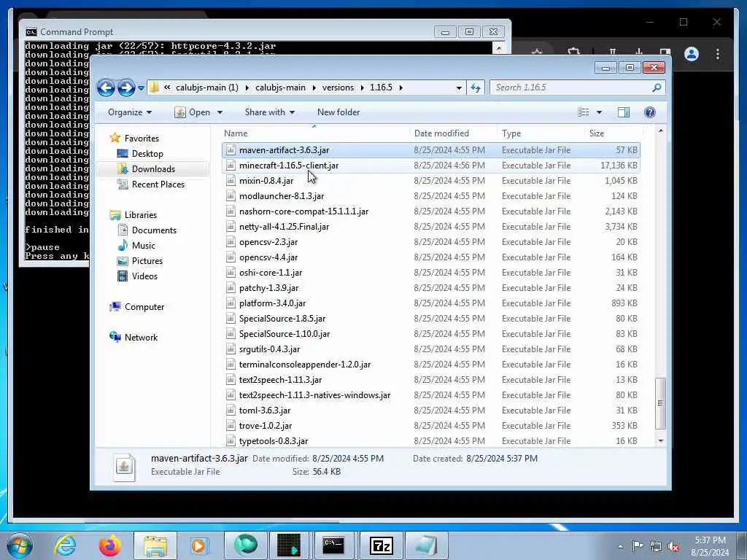Open Downloads in the navigation pane
Screen dimensions: 747x560
[x=153, y=169]
